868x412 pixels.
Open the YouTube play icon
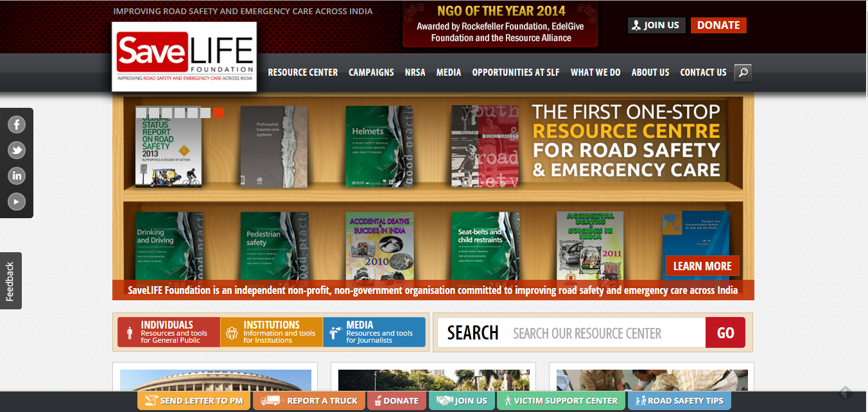click(17, 202)
